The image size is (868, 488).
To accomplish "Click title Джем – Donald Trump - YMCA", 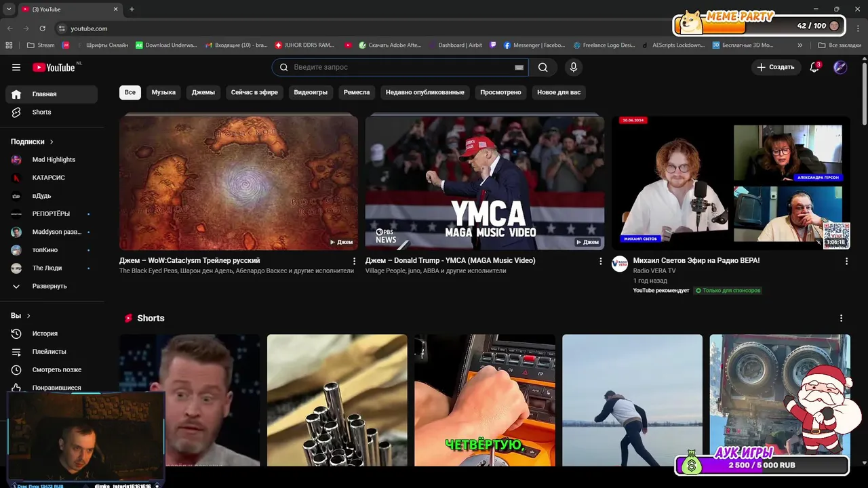I will pyautogui.click(x=450, y=260).
